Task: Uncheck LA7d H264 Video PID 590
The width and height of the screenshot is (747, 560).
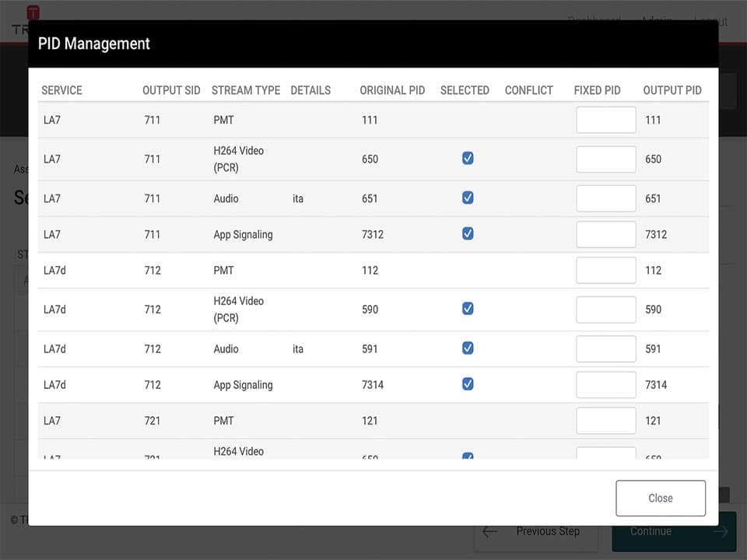Action: pos(468,309)
